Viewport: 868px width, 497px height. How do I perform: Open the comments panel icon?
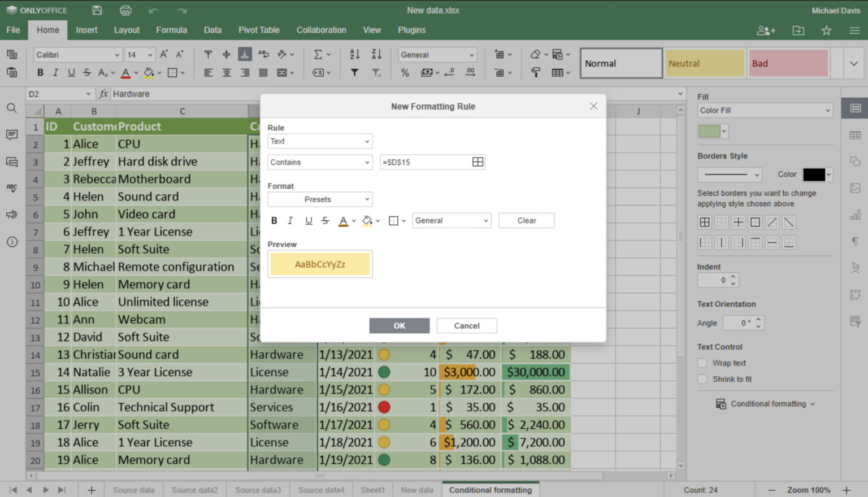12,134
